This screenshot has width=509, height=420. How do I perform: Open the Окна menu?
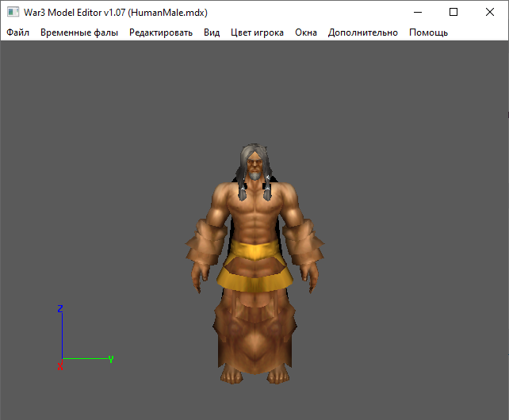(306, 32)
